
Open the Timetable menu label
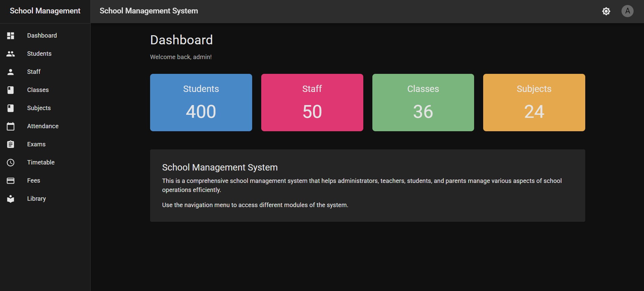pyautogui.click(x=41, y=162)
